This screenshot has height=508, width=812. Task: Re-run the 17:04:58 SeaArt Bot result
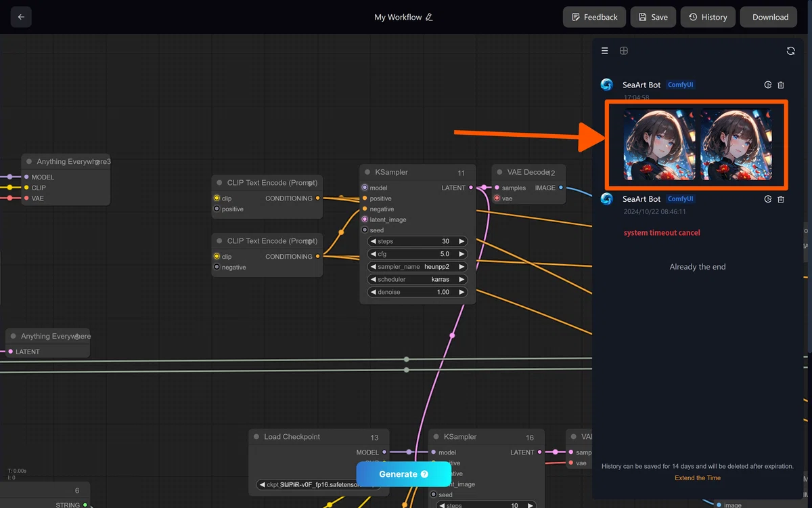tap(768, 85)
